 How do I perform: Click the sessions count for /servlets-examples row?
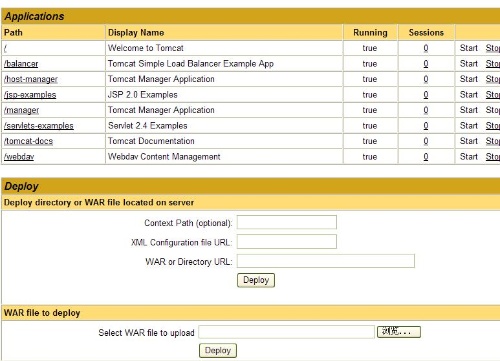[426, 126]
